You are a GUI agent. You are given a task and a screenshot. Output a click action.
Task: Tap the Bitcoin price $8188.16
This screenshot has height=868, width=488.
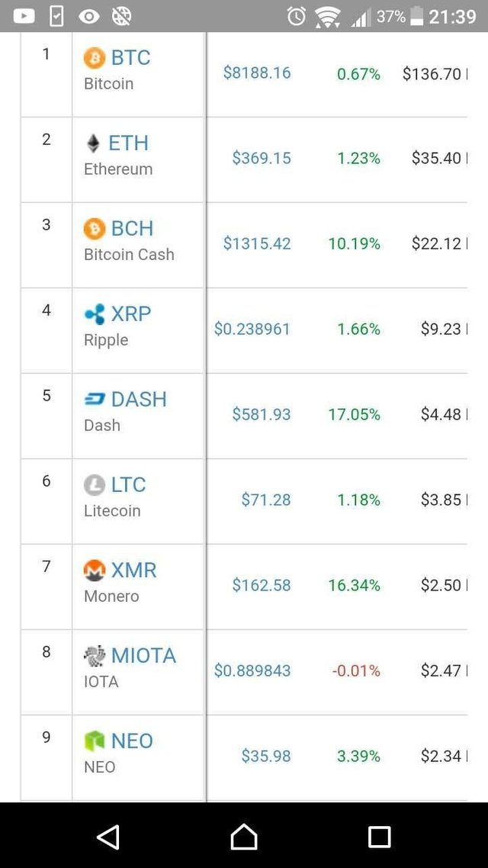[257, 72]
